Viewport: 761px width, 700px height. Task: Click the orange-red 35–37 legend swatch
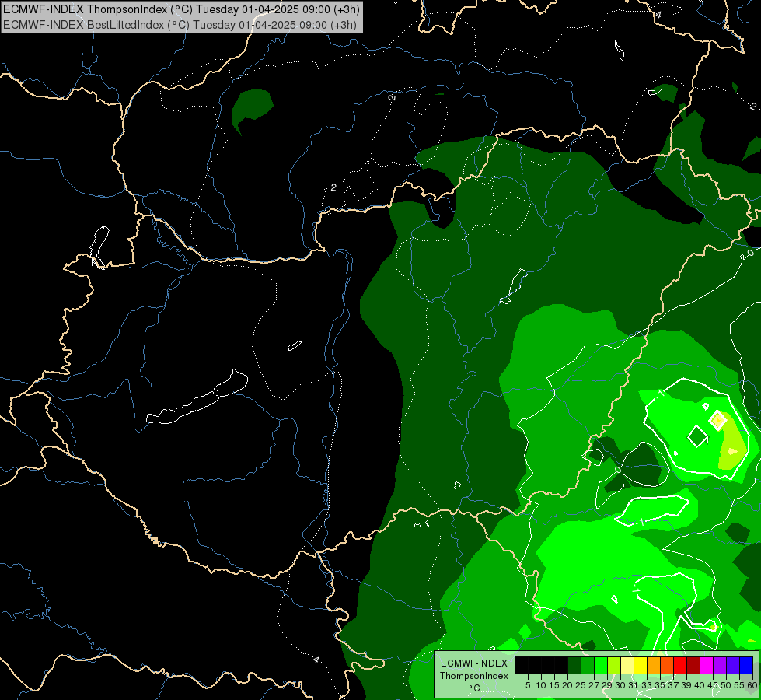667,665
